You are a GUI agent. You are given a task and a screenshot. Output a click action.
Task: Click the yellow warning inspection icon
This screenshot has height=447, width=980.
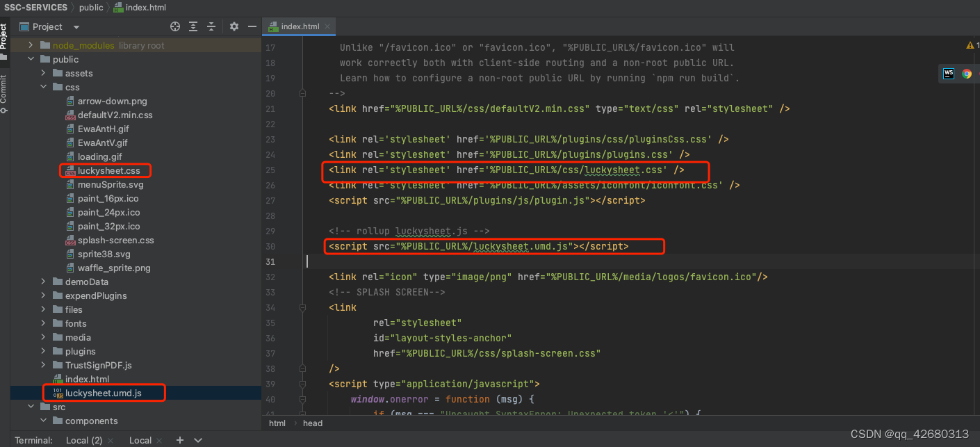click(971, 45)
